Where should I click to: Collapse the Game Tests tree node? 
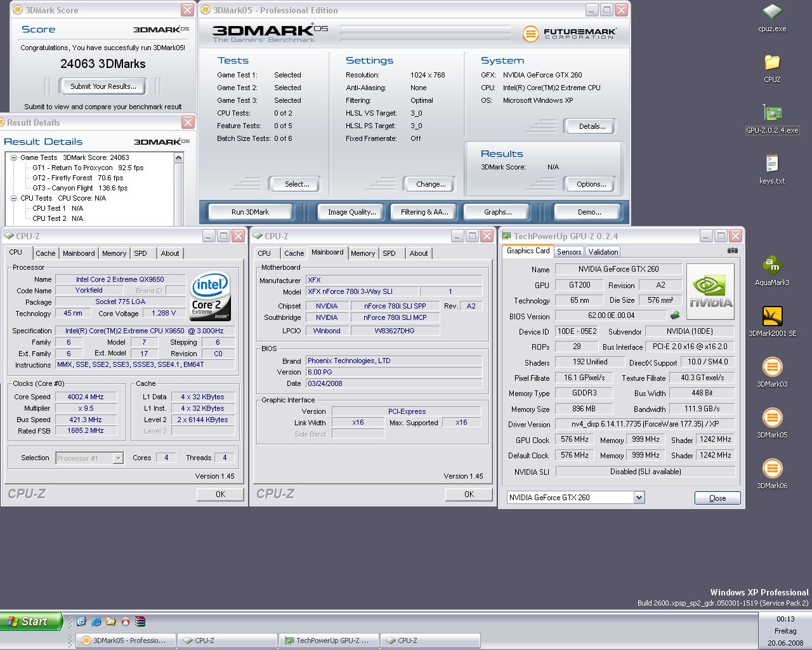13,157
